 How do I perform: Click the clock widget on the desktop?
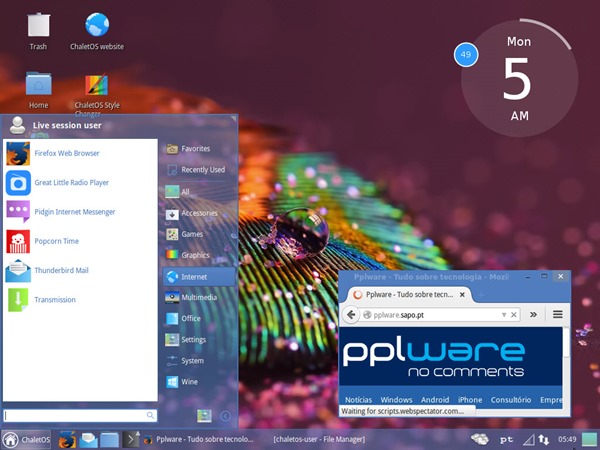(519, 78)
